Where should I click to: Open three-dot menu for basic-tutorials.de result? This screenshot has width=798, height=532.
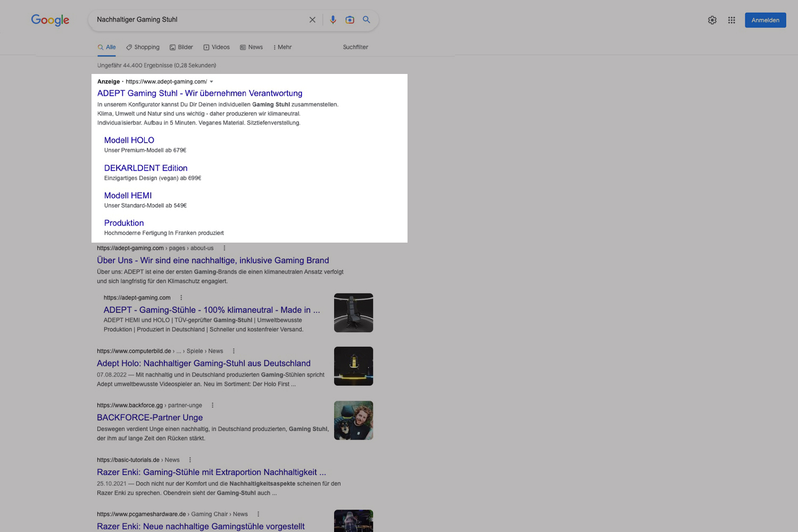click(x=190, y=460)
